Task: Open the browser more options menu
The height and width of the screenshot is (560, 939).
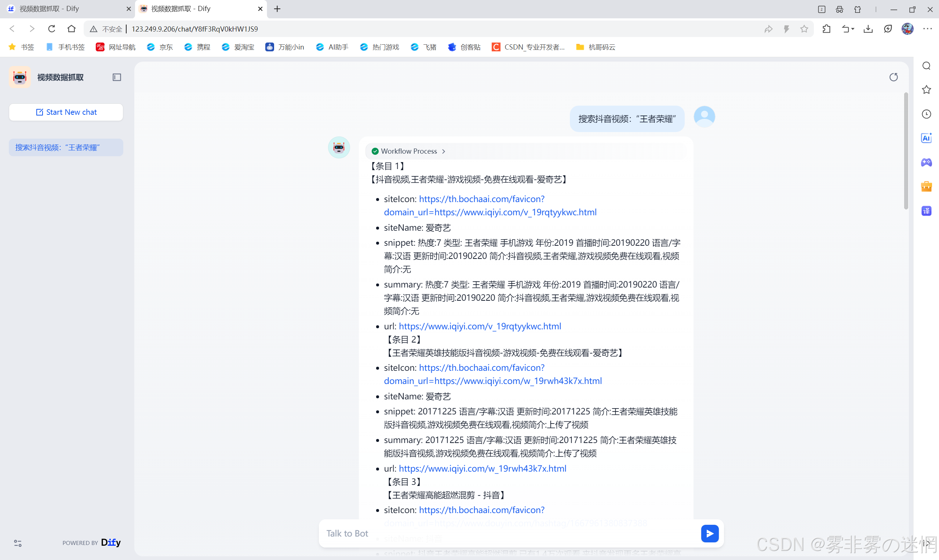Action: pyautogui.click(x=927, y=29)
